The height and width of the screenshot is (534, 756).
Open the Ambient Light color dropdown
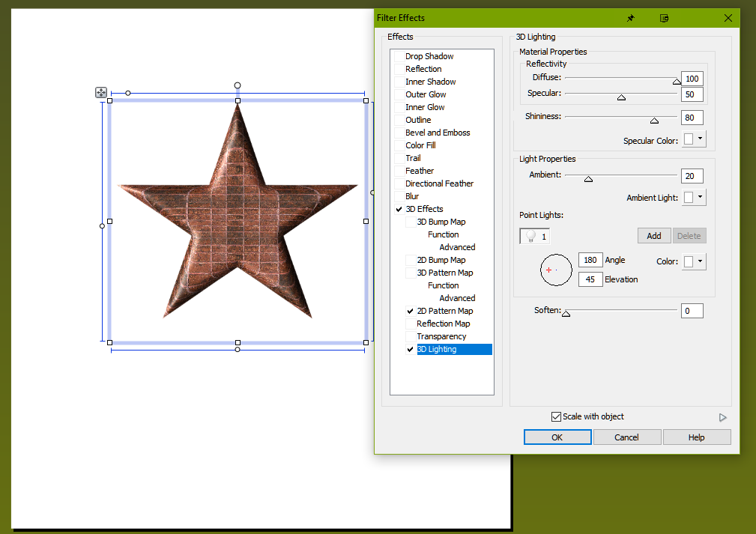694,197
